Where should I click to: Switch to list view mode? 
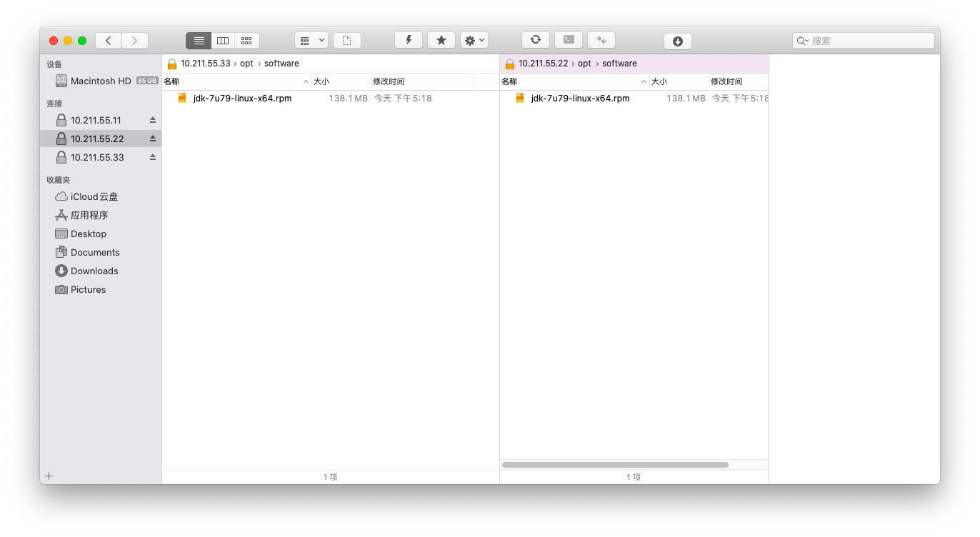pyautogui.click(x=199, y=41)
